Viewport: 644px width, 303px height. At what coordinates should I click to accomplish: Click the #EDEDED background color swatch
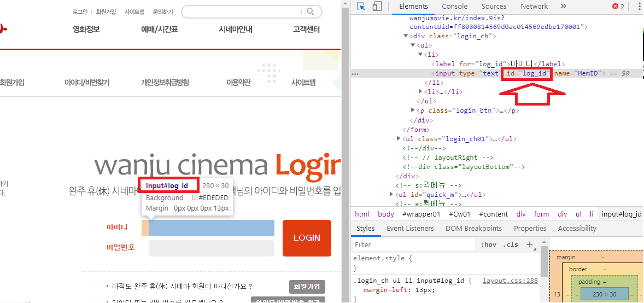(195, 198)
